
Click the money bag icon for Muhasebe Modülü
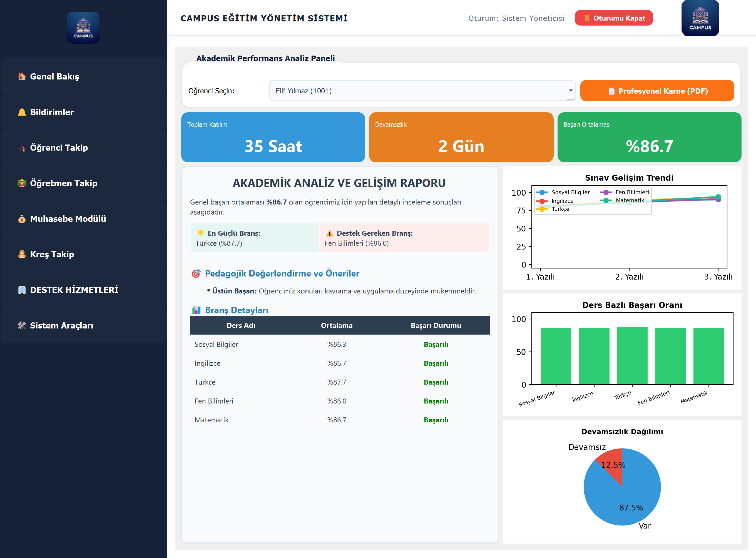point(22,219)
